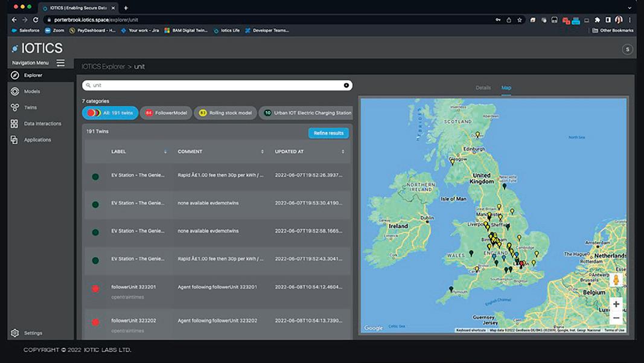Select the Data Interactions sidebar icon

click(14, 124)
